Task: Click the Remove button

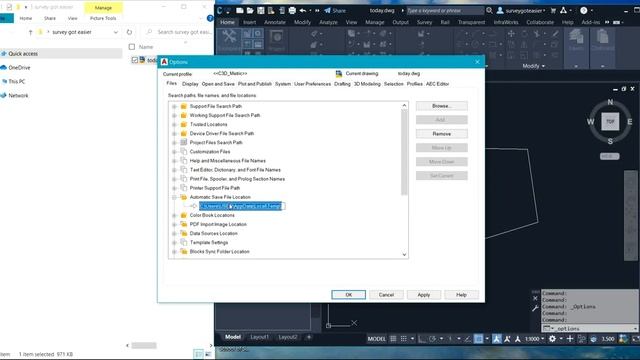Action: point(442,134)
